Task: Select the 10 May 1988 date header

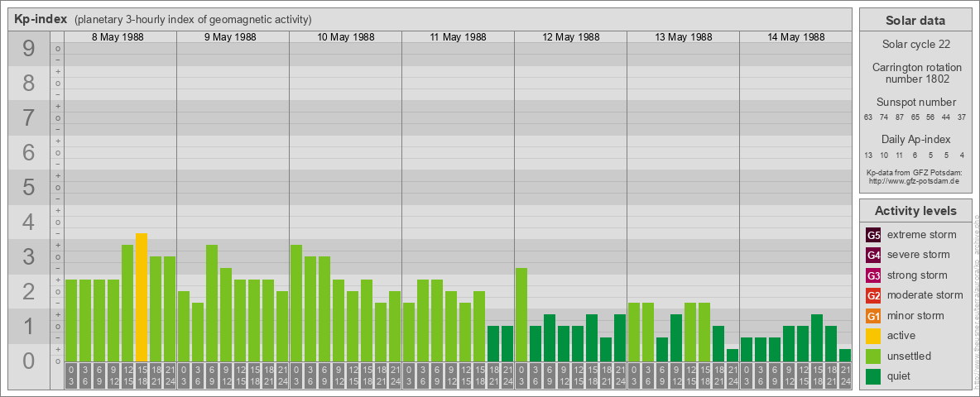Action: pos(346,37)
